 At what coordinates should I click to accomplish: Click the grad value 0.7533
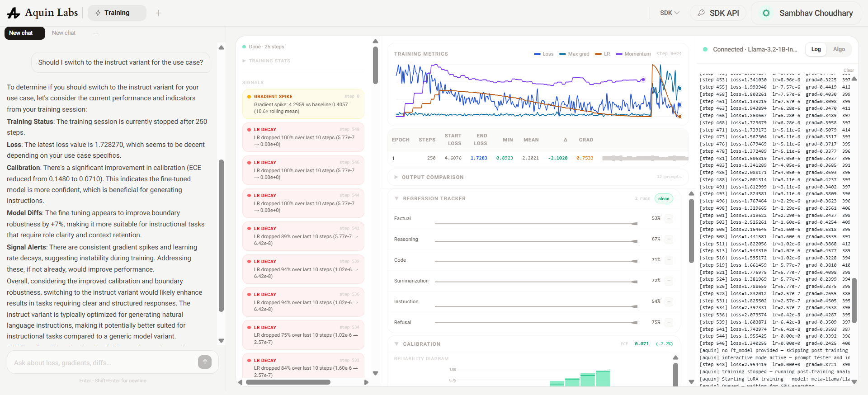pos(585,158)
